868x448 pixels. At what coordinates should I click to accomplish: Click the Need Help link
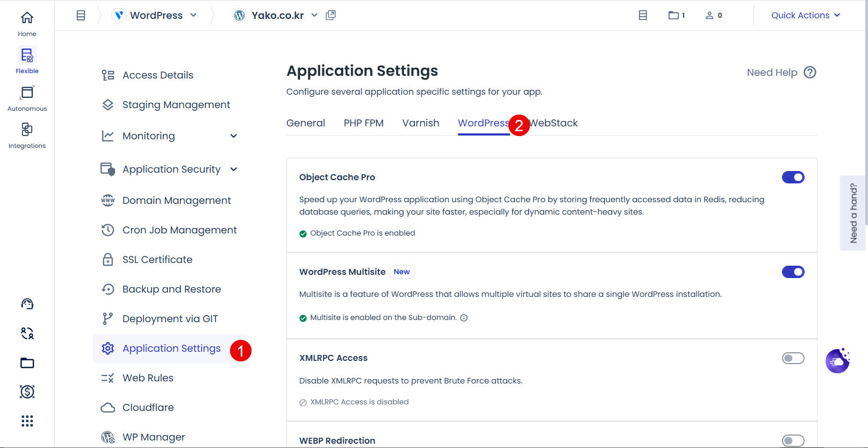coord(772,73)
